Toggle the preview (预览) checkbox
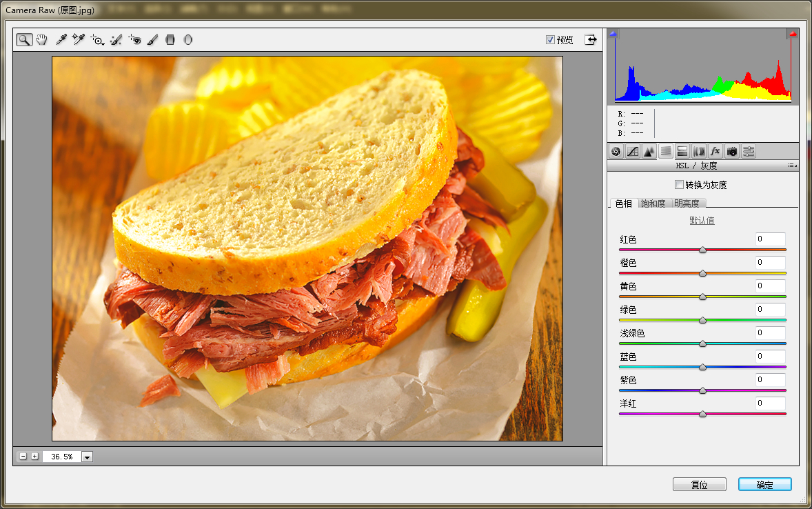Screen dimensions: 812x509 click(550, 40)
